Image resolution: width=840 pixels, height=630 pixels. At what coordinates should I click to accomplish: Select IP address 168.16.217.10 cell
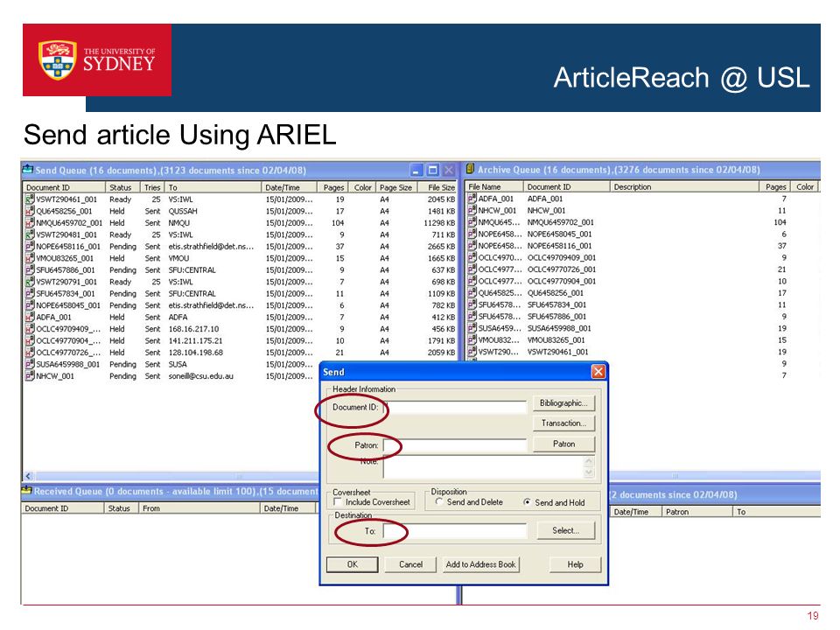coord(193,329)
